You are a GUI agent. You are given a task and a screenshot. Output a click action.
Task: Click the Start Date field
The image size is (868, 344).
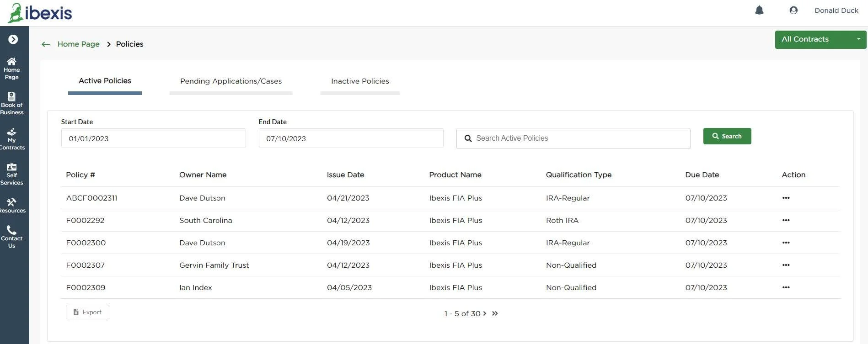click(153, 138)
